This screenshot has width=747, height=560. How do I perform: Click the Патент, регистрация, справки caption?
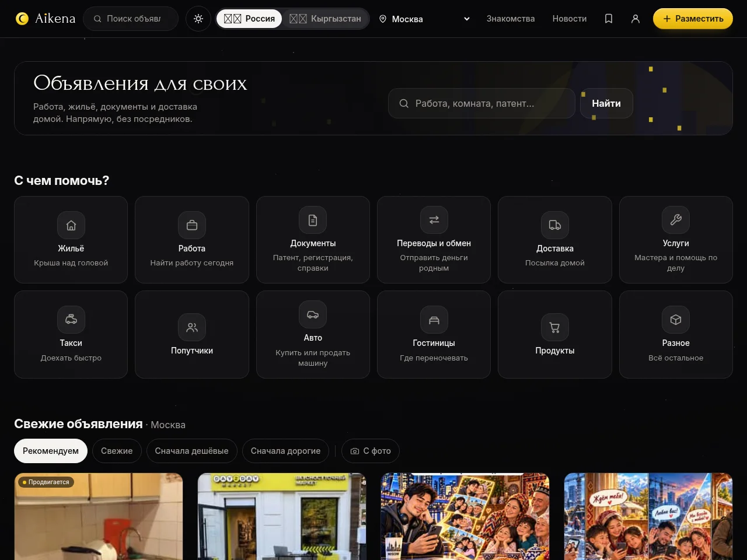pyautogui.click(x=313, y=263)
